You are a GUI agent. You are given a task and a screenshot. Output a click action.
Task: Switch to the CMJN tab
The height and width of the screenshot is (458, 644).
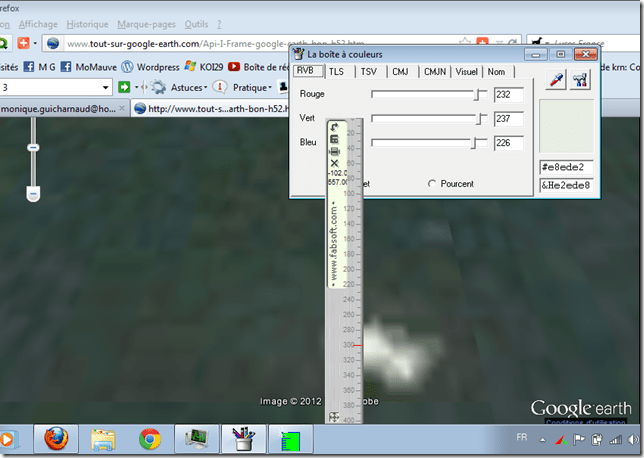pyautogui.click(x=435, y=72)
